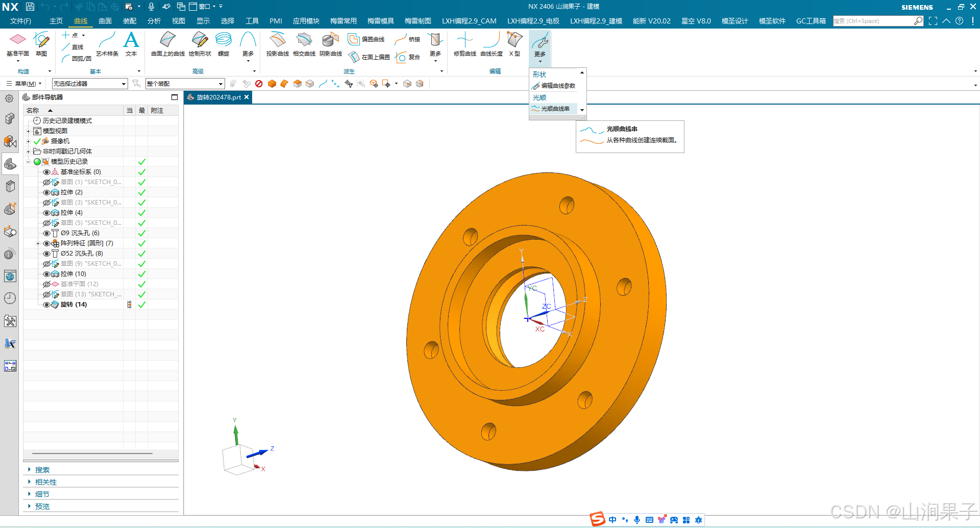Open the 菜单(M) menu button

[23, 84]
